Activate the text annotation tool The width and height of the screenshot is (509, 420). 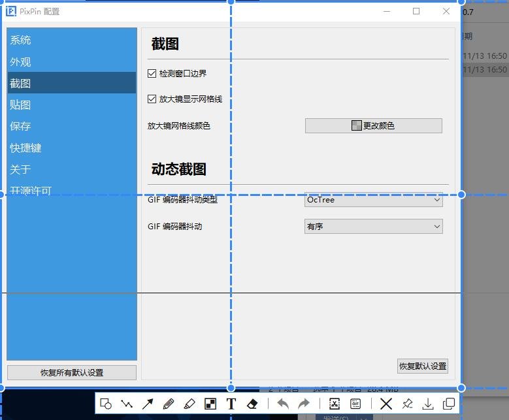(231, 404)
